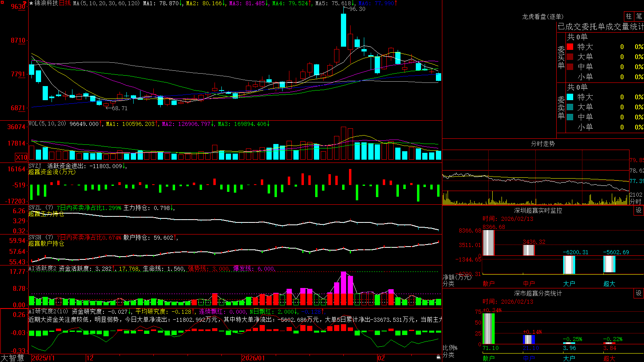Image resolution: width=644 pixels, height=362 pixels.
Task: Click the 深市超赢分类统计 panel title
Action: click(538, 293)
